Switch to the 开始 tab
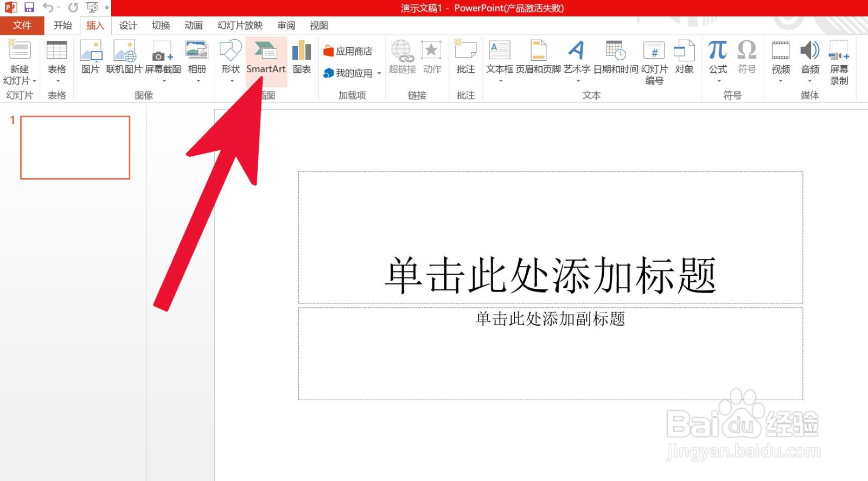The image size is (868, 481). (62, 26)
